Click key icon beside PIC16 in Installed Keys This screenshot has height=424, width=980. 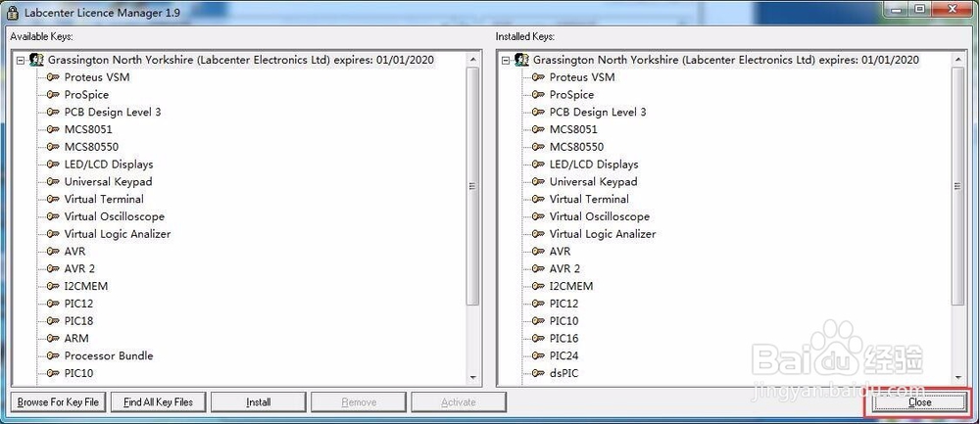tap(538, 339)
